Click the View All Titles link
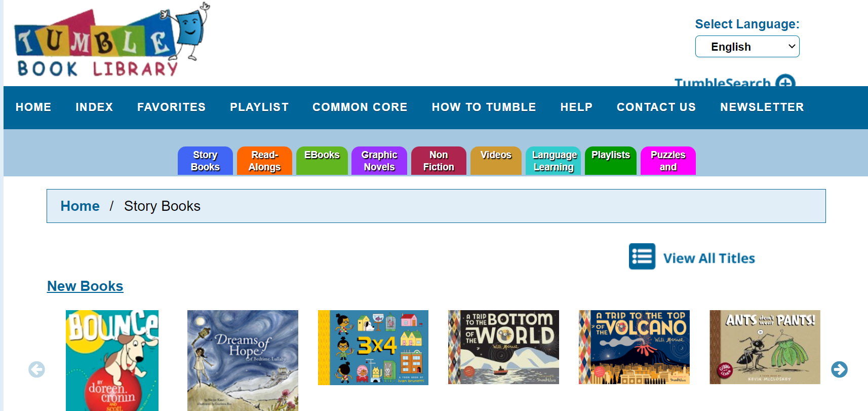The width and height of the screenshot is (868, 411). 709,258
